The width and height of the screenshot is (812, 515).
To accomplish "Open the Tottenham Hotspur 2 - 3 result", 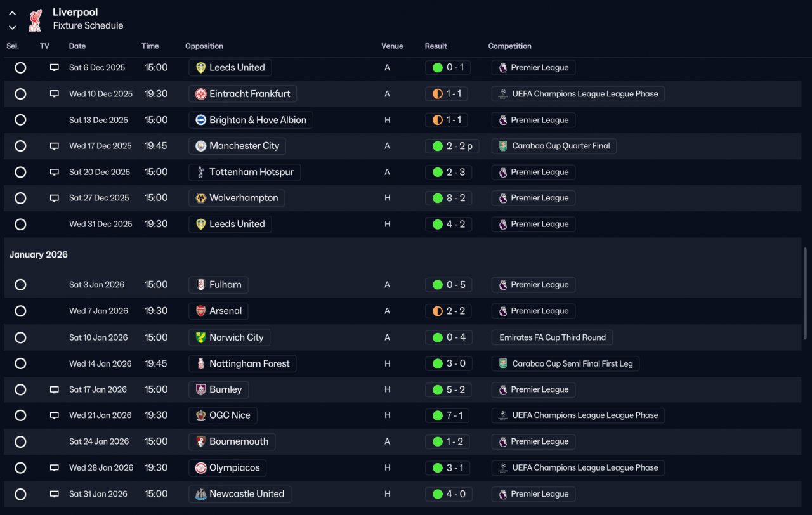I will coord(449,172).
